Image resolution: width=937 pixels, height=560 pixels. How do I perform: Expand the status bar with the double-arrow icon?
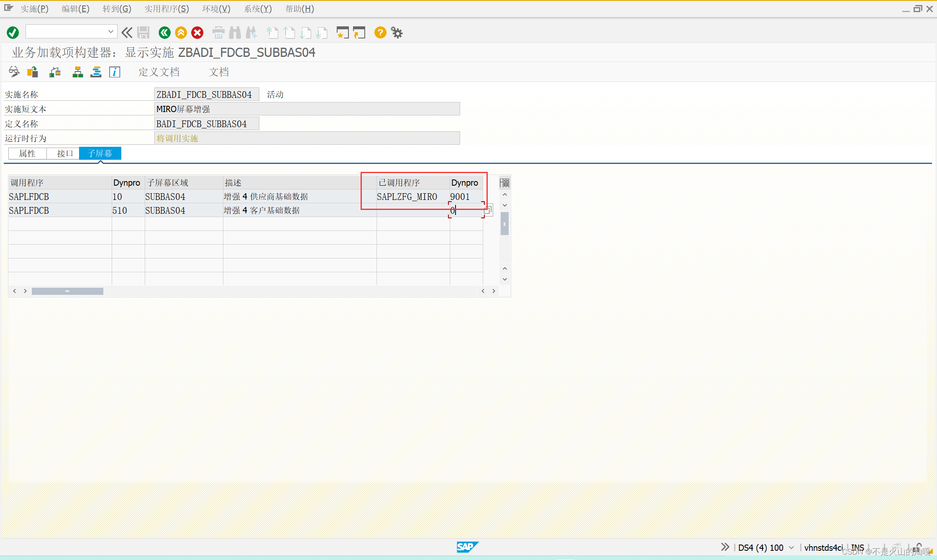[725, 547]
